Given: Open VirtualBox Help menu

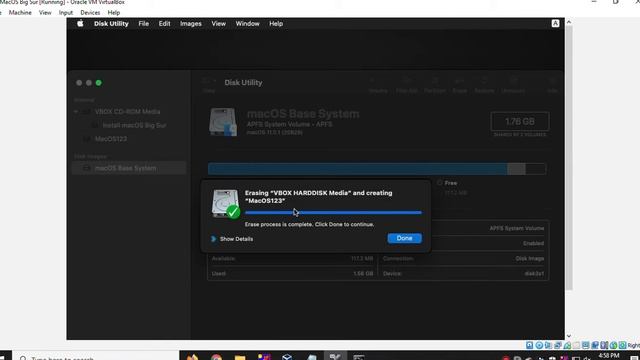Looking at the screenshot, I should click(x=113, y=13).
